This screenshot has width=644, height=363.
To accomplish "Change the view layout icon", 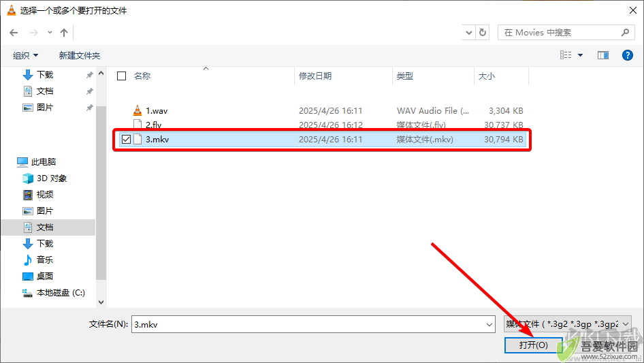I will [x=566, y=55].
